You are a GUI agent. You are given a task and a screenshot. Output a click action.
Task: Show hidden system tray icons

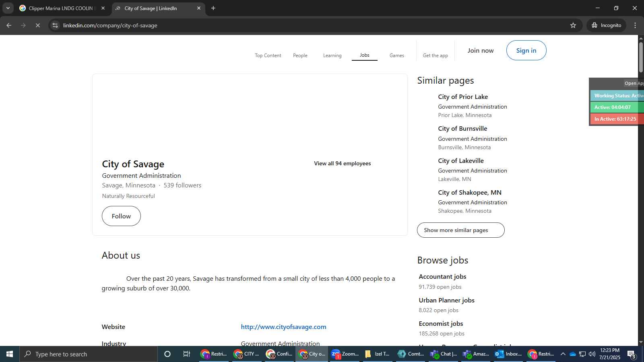[x=563, y=354]
